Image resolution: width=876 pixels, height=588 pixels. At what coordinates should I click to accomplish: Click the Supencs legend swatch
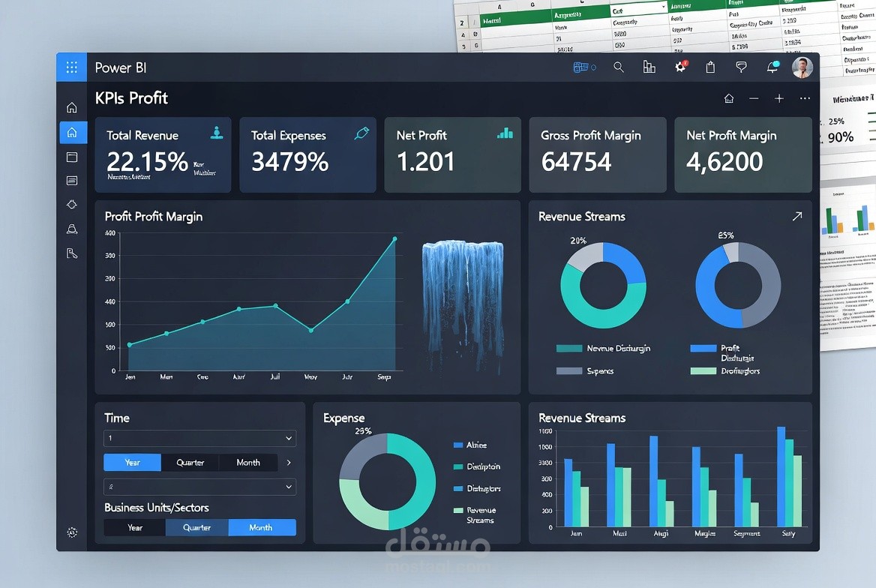click(569, 371)
